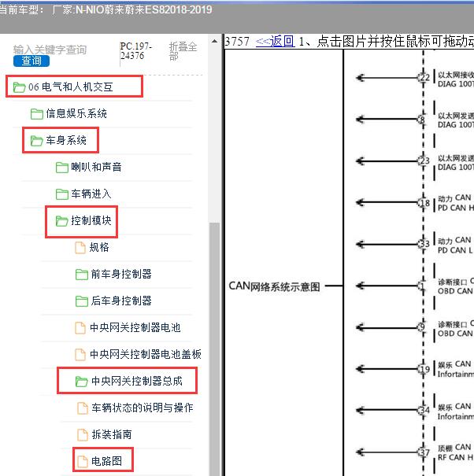Click the CAN网络系统示意图 label in the diagram

point(274,286)
